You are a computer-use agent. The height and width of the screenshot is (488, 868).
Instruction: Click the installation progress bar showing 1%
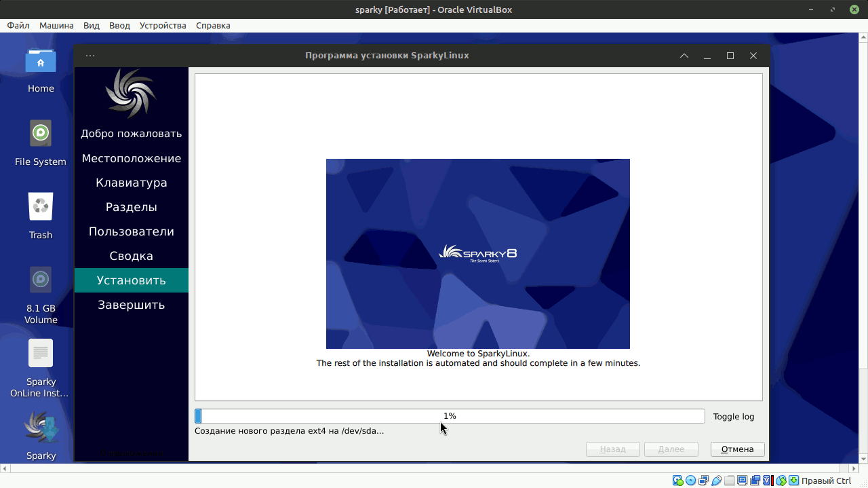[450, 416]
